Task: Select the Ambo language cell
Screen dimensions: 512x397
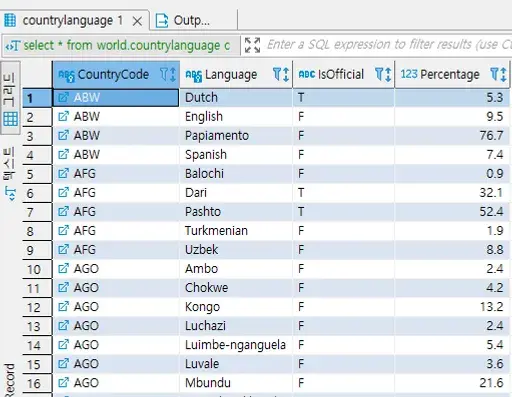Action: [236, 268]
